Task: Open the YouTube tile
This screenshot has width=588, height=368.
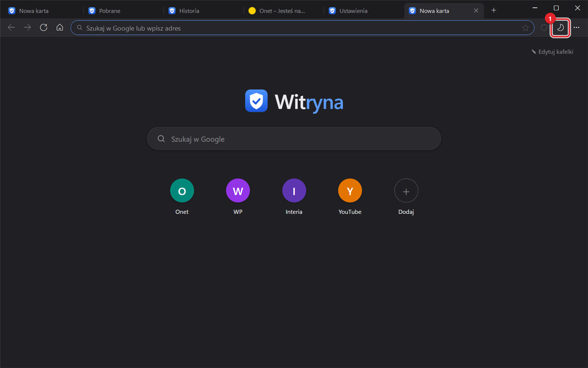Action: (x=350, y=196)
